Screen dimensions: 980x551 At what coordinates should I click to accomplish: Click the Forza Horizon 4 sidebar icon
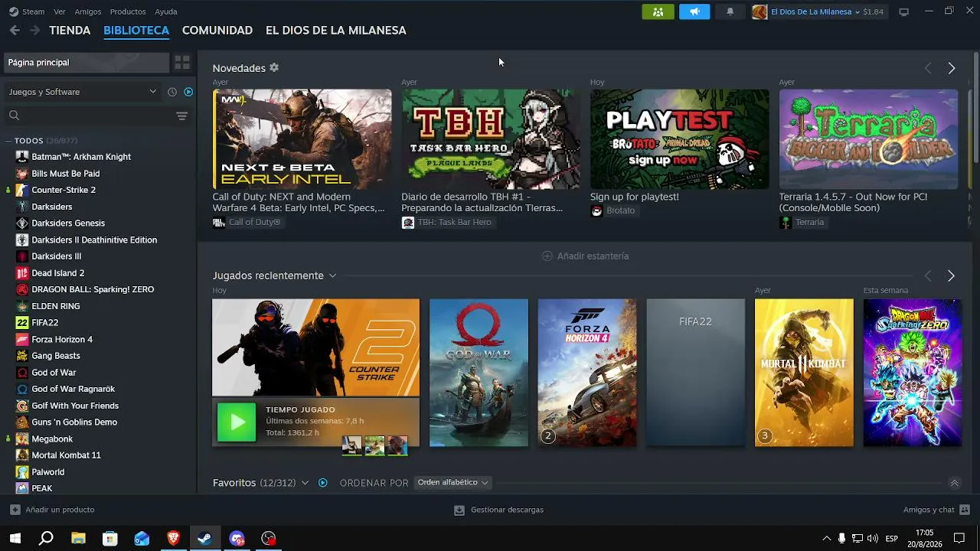tap(22, 339)
